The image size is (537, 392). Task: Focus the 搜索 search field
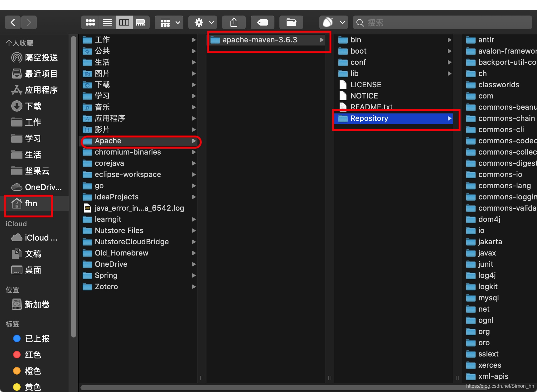click(442, 22)
